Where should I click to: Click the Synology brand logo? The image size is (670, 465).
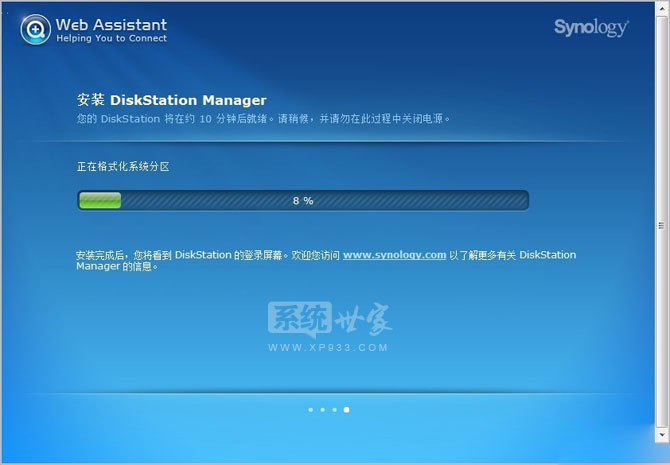tap(591, 28)
